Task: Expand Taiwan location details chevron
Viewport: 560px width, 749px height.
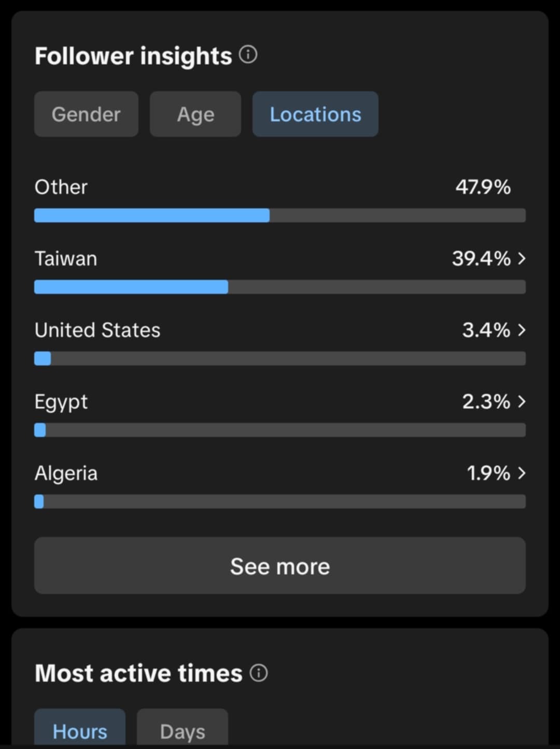Action: 522,258
